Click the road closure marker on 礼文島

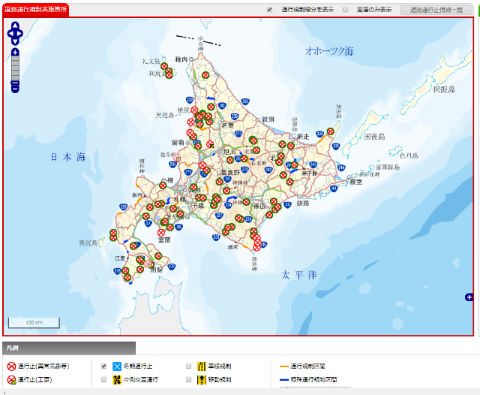tap(164, 66)
